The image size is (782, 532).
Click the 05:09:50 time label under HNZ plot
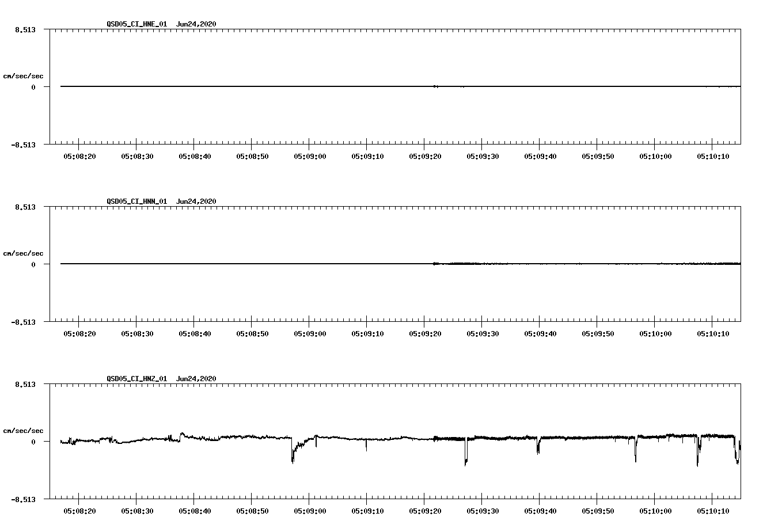point(598,511)
